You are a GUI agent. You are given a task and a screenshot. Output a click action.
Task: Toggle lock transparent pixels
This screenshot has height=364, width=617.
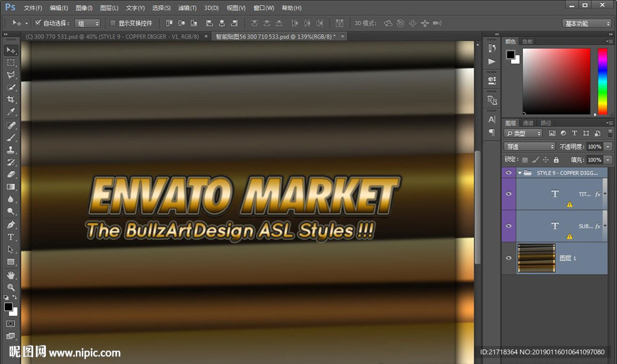pyautogui.click(x=525, y=160)
